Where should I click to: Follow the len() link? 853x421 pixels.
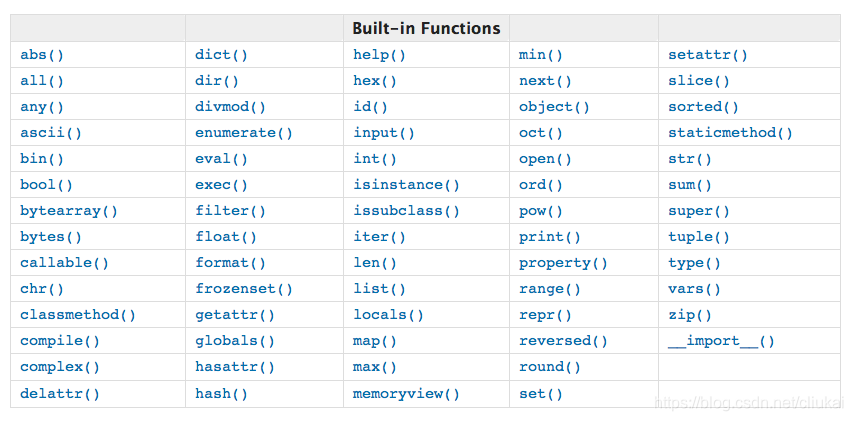(375, 263)
